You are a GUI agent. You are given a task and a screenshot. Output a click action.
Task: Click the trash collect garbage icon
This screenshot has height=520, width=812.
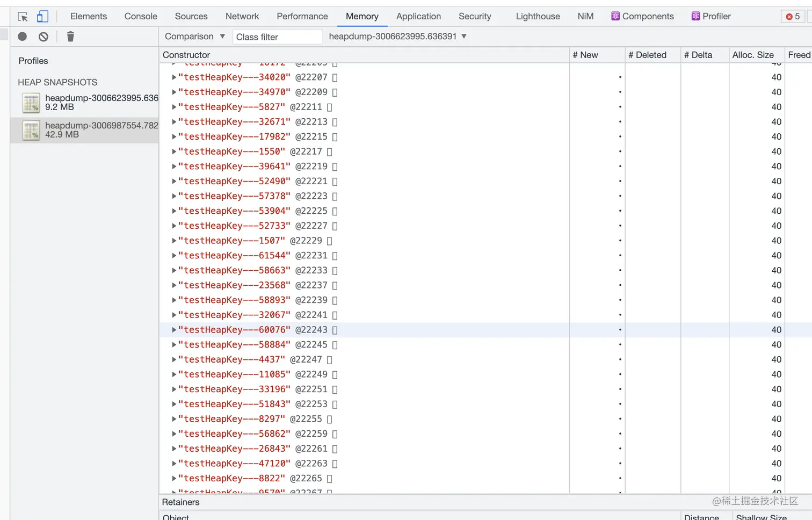pos(70,37)
